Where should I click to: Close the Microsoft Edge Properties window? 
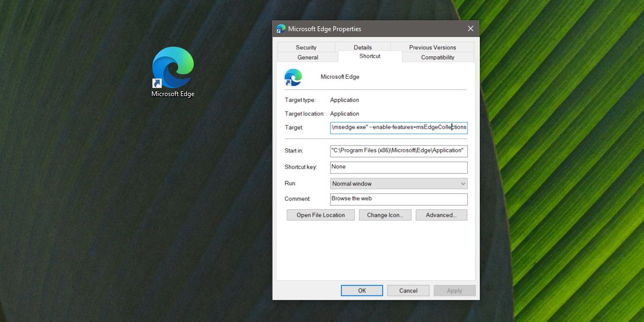click(x=471, y=28)
